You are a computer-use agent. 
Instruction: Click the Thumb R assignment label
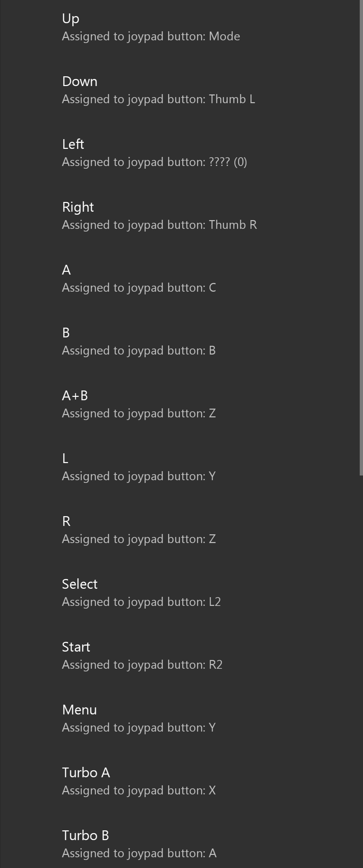160,225
